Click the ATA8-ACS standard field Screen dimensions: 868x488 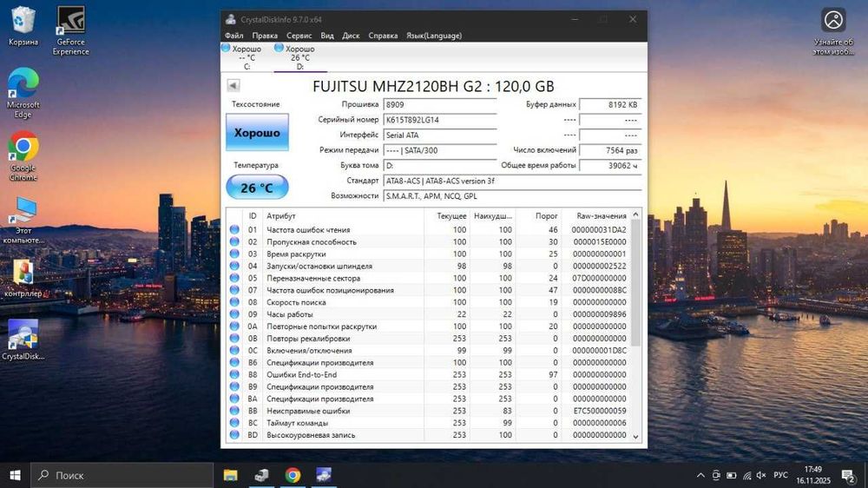[x=512, y=181]
